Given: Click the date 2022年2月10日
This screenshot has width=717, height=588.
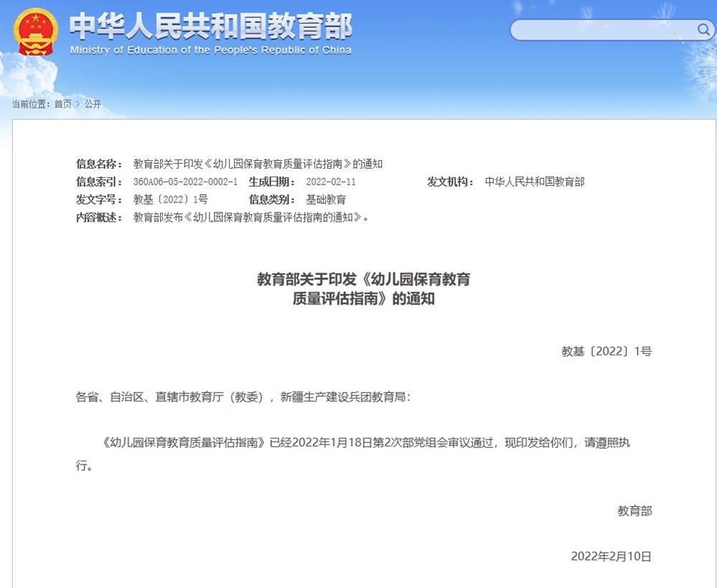Looking at the screenshot, I should [611, 556].
